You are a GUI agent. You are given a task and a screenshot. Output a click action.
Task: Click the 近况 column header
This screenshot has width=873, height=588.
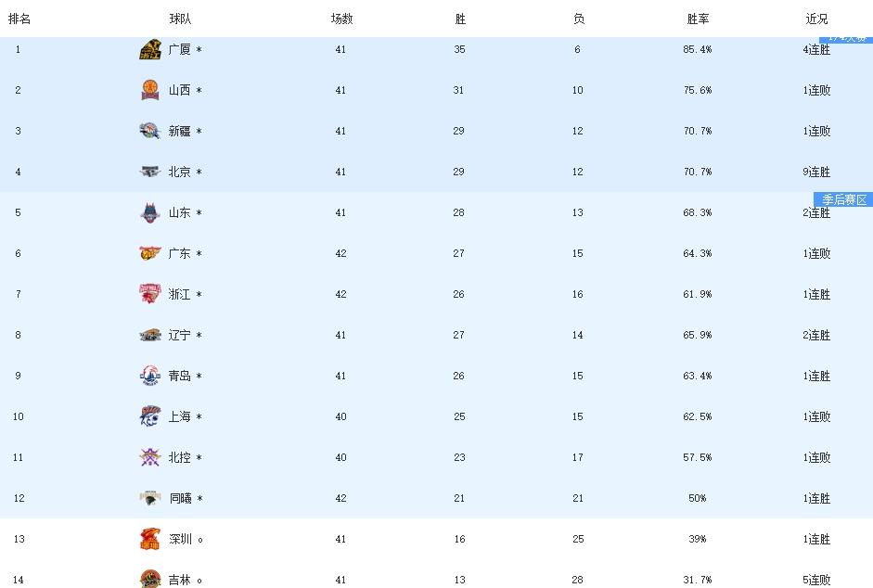tap(816, 19)
